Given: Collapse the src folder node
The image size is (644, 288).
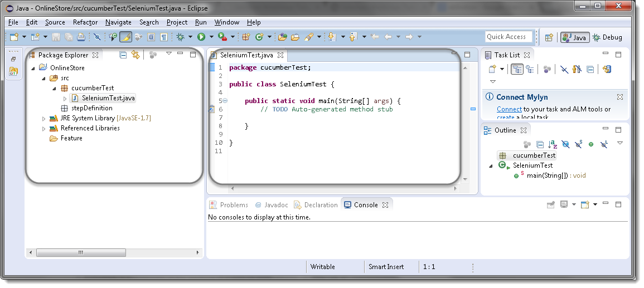Looking at the screenshot, I should [44, 79].
